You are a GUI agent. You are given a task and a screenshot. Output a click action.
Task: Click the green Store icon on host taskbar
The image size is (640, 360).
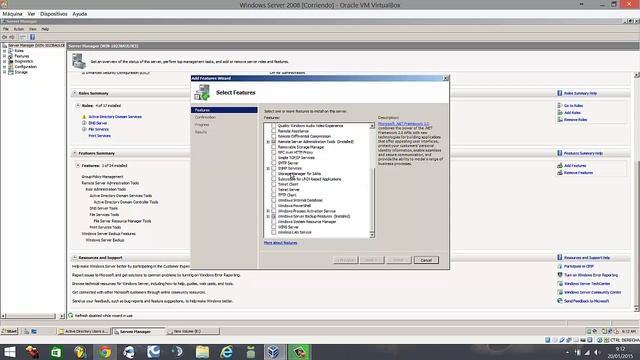click(x=56, y=352)
